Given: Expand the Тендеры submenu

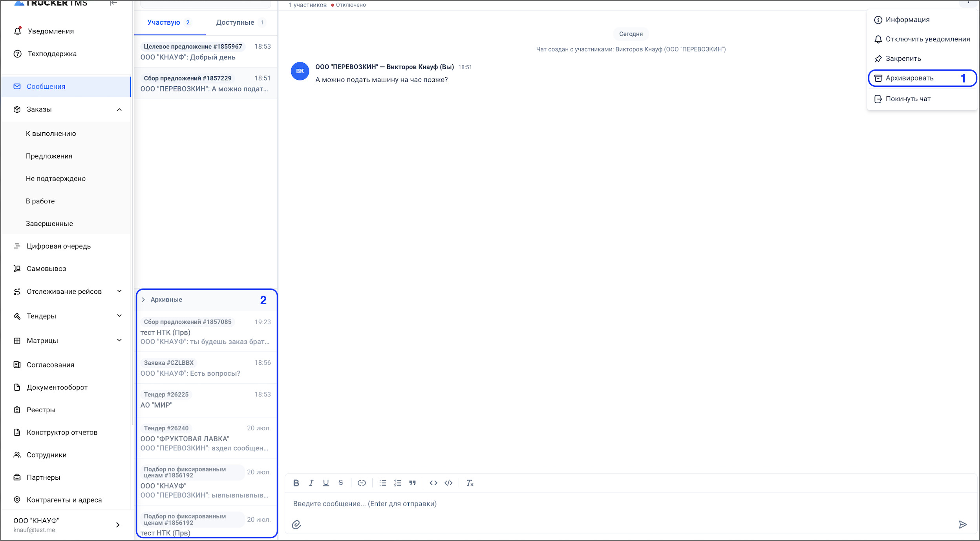Looking at the screenshot, I should pyautogui.click(x=119, y=316).
